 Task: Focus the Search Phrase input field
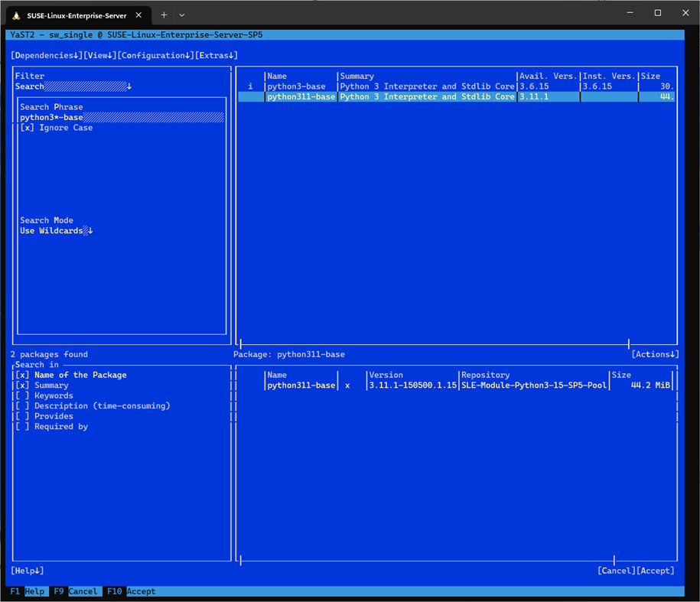point(122,117)
